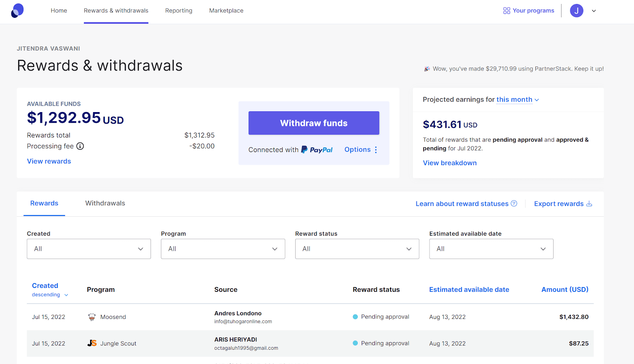
Task: Open the View breakdown link
Action: 449,163
